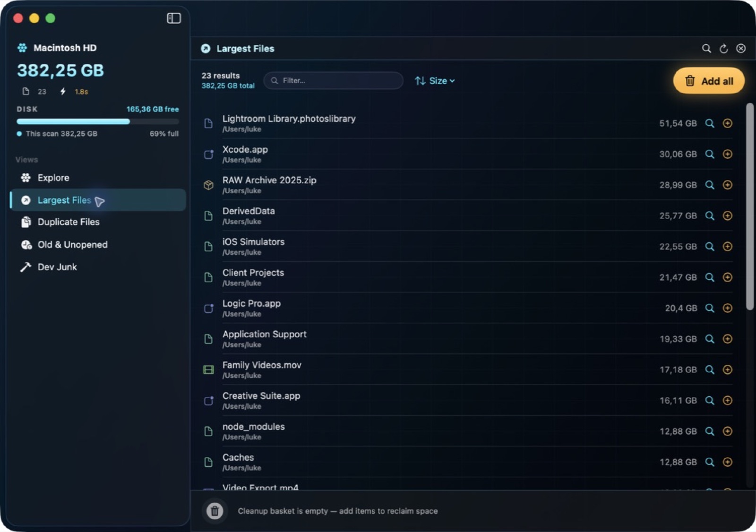Switch to Duplicate Files view
Image resolution: width=756 pixels, height=532 pixels.
pos(98,222)
